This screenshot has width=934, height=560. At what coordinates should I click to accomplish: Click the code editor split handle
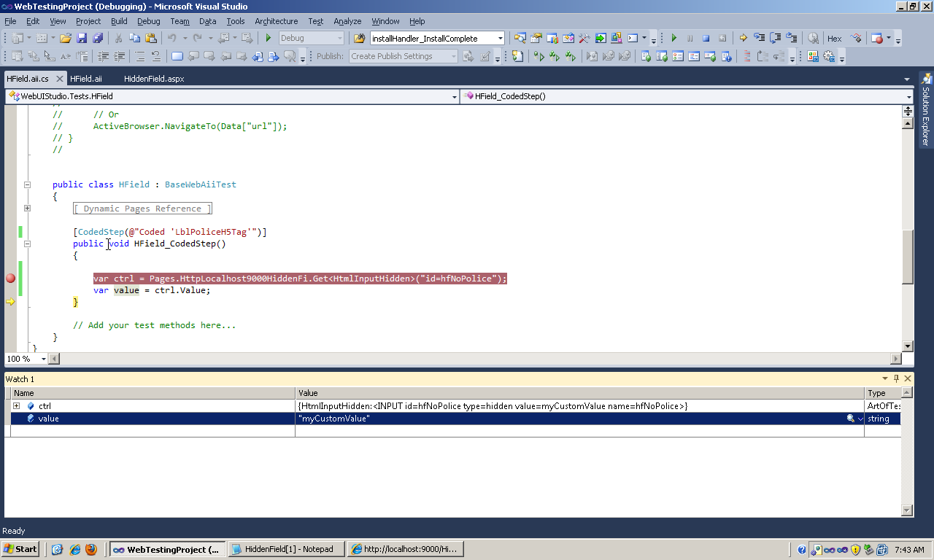click(908, 111)
